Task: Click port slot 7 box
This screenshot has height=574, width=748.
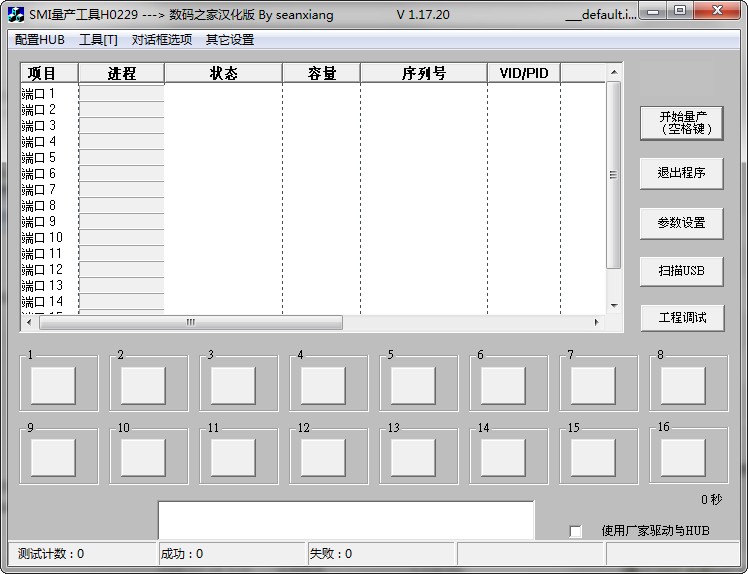Action: click(x=593, y=385)
